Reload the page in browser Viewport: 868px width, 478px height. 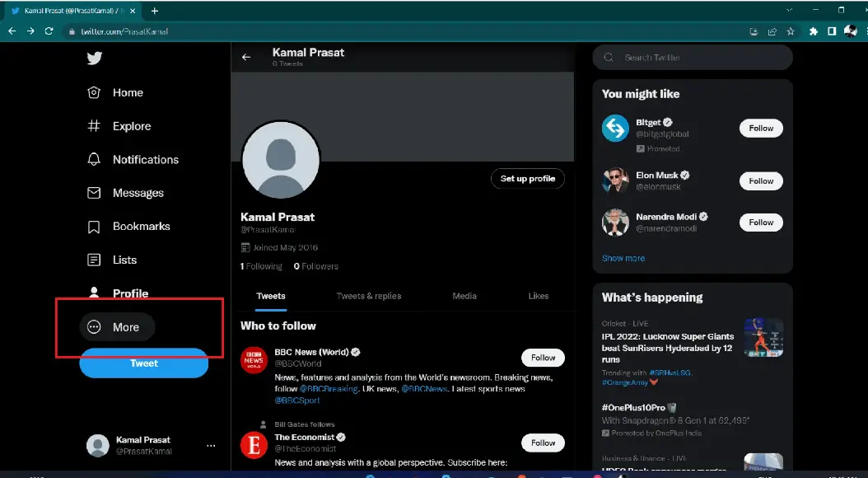(49, 31)
